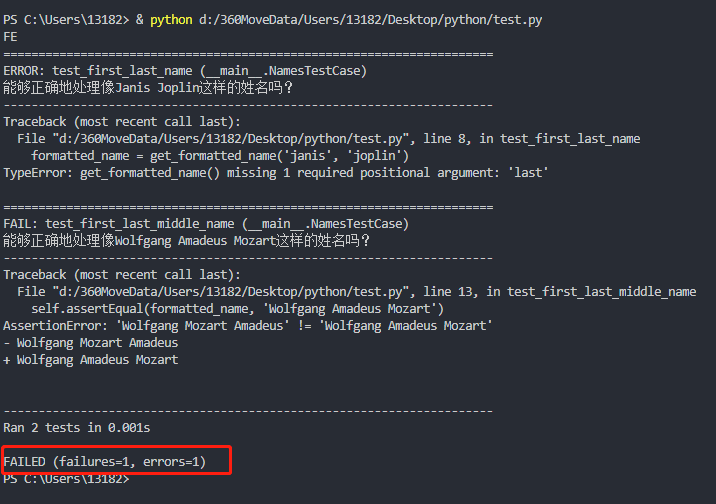Screen dimensions: 716x504
Task: Click the Wolfgang Amadeus Mozart docstring line
Action: pyautogui.click(x=186, y=241)
